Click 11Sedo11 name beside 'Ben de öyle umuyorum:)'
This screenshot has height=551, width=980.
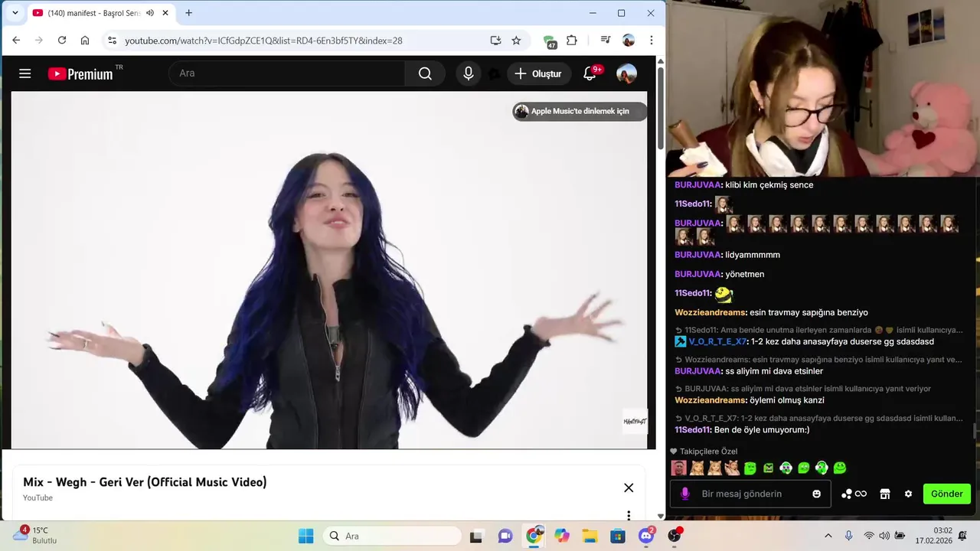[x=693, y=429]
